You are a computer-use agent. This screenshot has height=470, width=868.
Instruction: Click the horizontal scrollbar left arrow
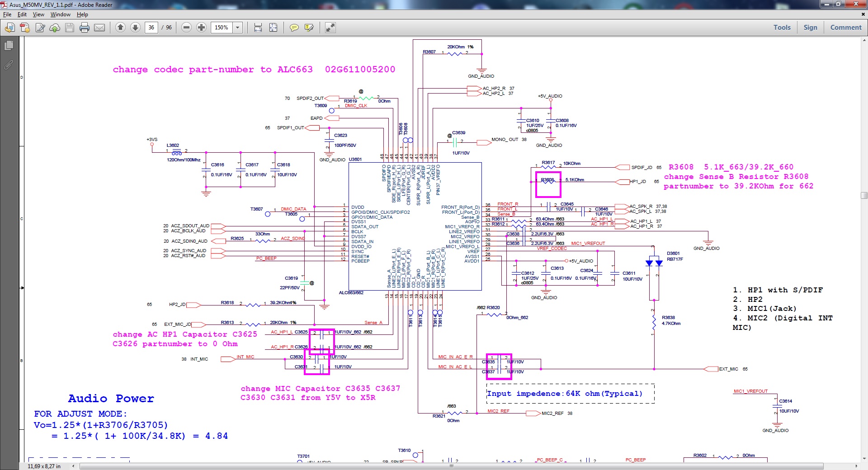[73, 466]
